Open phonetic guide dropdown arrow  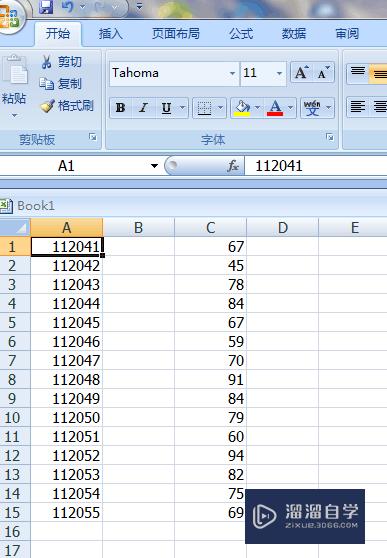coord(329,107)
